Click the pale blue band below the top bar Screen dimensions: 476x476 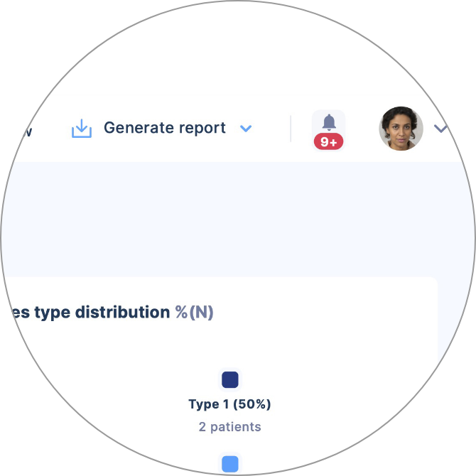point(237,220)
